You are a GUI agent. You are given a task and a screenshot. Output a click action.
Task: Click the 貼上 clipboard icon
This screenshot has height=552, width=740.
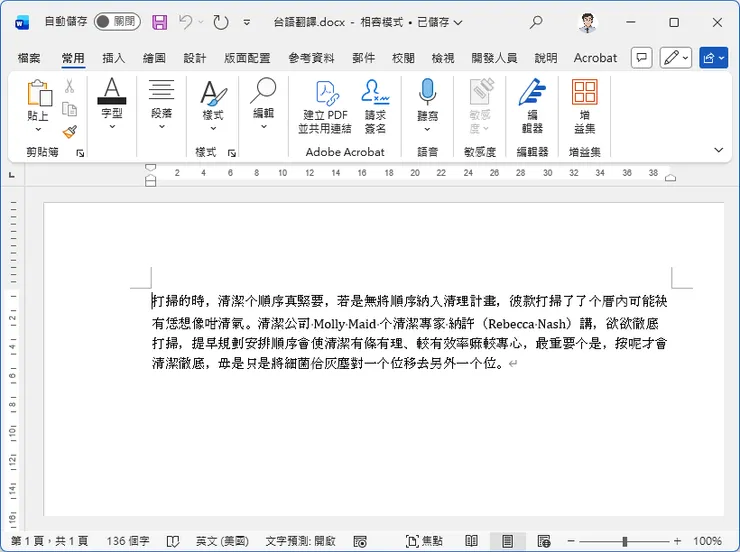click(38, 93)
